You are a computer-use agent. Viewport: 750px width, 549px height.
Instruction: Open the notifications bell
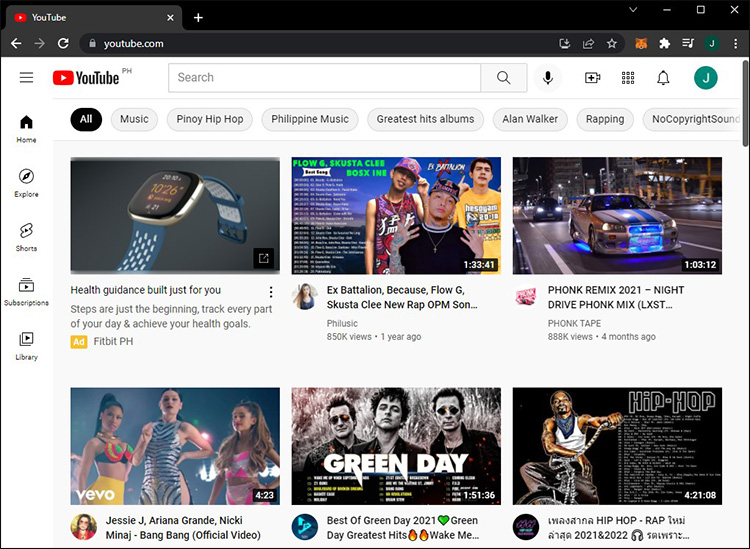(663, 78)
